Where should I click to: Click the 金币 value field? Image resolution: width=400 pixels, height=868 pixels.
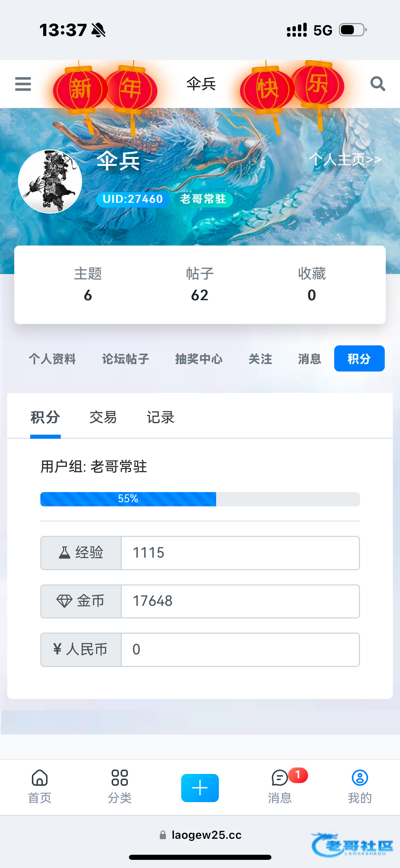point(240,601)
